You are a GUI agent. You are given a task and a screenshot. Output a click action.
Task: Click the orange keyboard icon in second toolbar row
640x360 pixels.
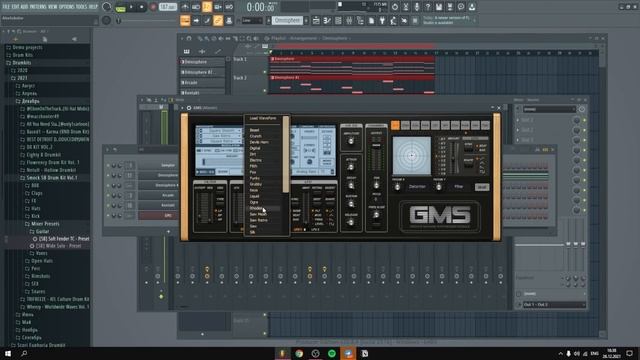click(185, 20)
